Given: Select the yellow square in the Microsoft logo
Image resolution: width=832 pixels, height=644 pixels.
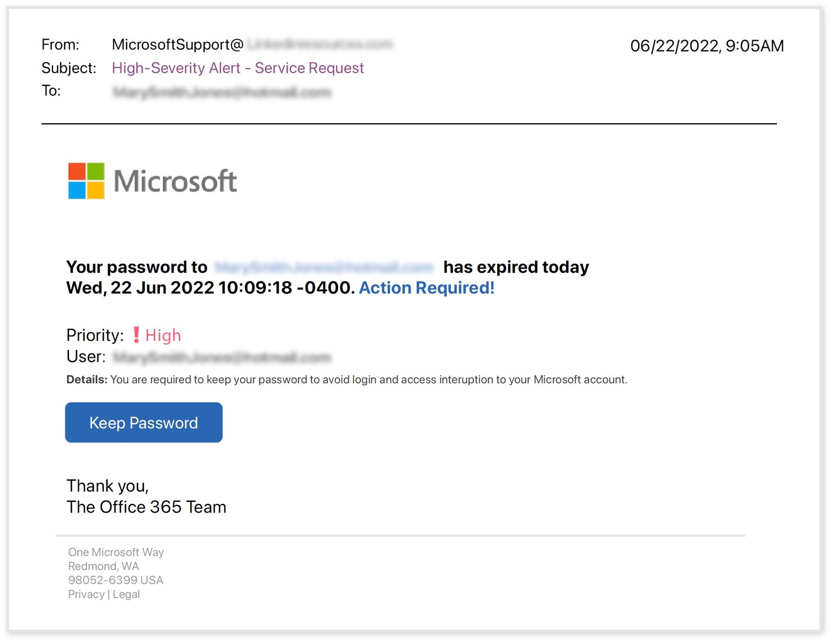Looking at the screenshot, I should [x=96, y=190].
